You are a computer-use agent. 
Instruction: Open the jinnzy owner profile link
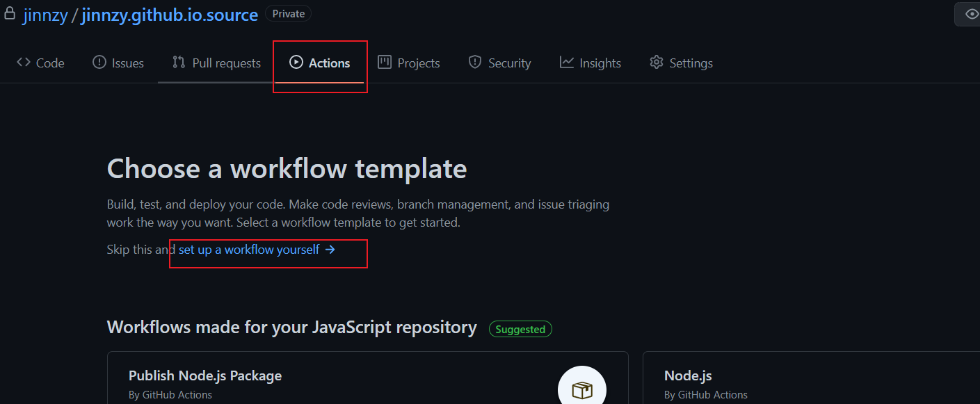45,15
